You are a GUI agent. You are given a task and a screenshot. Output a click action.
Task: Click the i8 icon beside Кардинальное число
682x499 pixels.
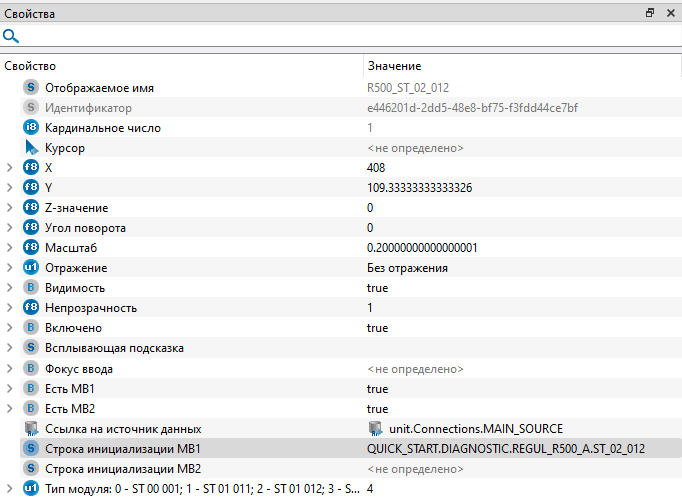[30, 128]
